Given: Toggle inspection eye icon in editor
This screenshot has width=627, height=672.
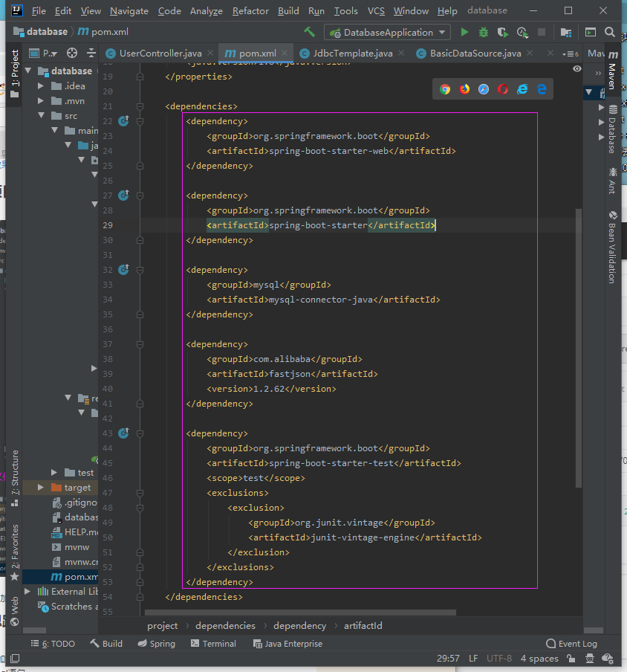Looking at the screenshot, I should [x=577, y=68].
